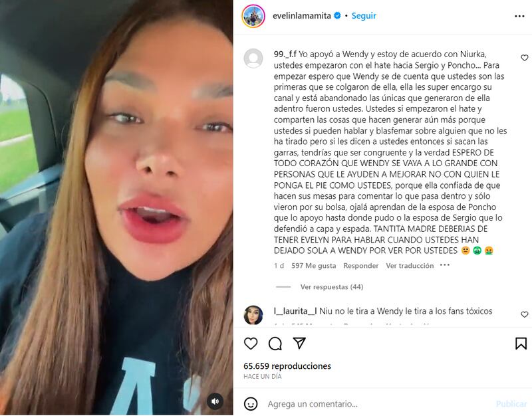532x416 pixels.
Task: Click Responder under the long comment
Action: (x=360, y=266)
